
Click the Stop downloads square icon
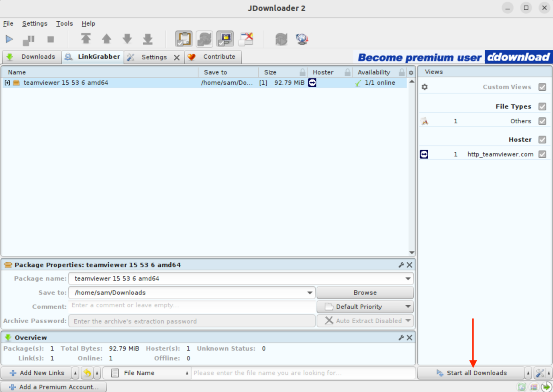(50, 39)
